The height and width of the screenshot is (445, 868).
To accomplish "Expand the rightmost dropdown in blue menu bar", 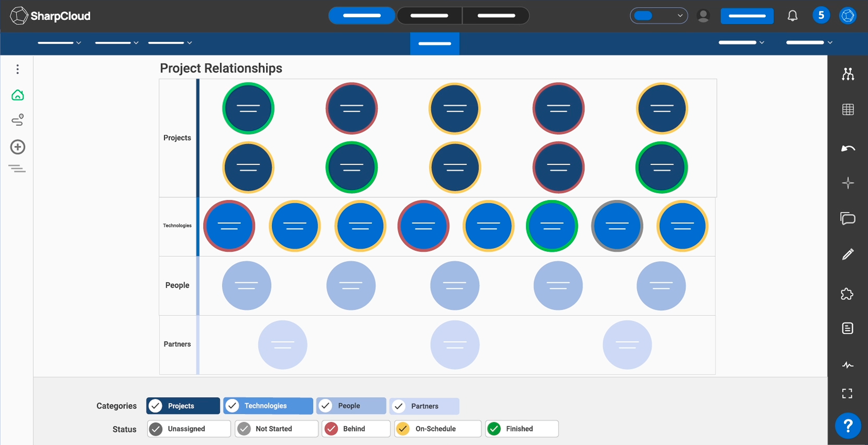I will coord(809,42).
